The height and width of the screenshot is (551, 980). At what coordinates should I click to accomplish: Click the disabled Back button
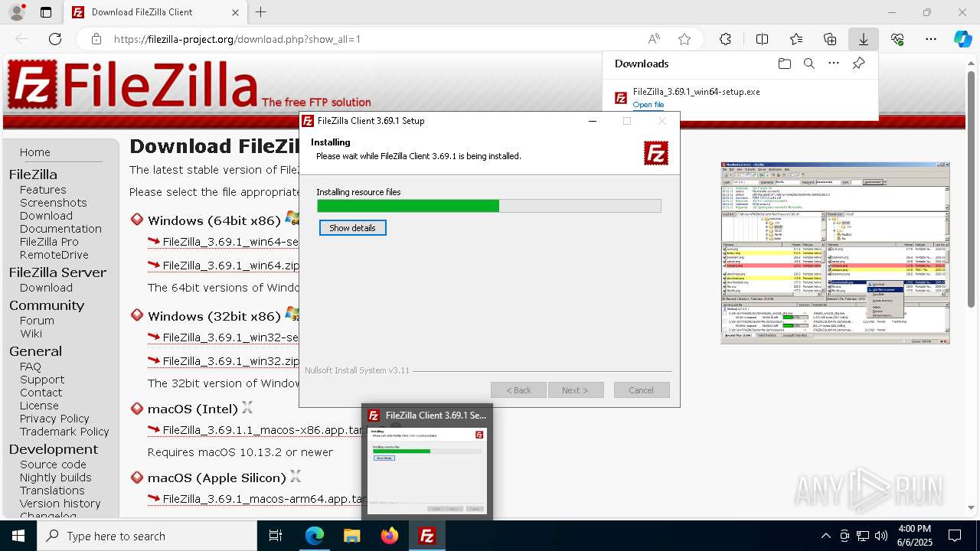point(518,390)
